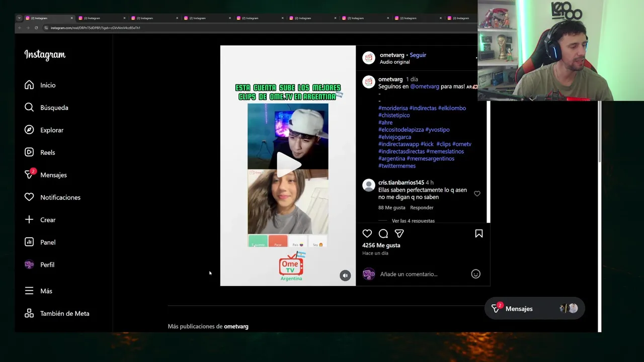Click the comments panel scrollbar
The height and width of the screenshot is (362, 644).
pyautogui.click(x=488, y=162)
